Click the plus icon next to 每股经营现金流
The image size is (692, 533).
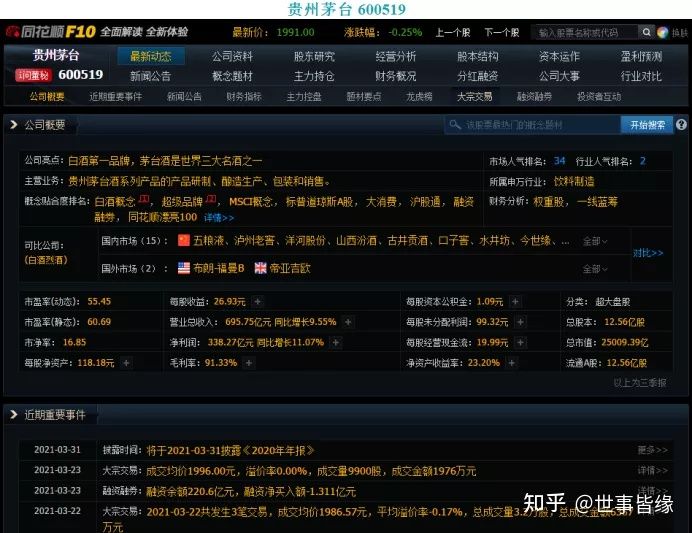point(520,342)
